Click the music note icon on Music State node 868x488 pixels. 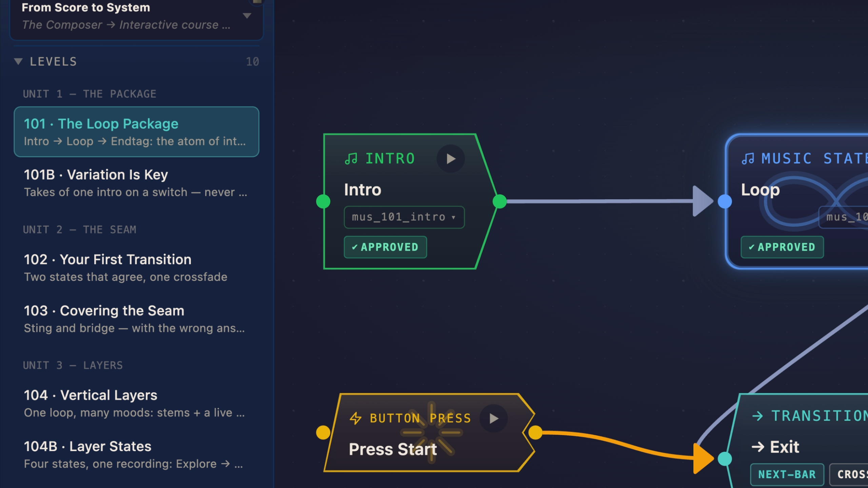pyautogui.click(x=748, y=159)
